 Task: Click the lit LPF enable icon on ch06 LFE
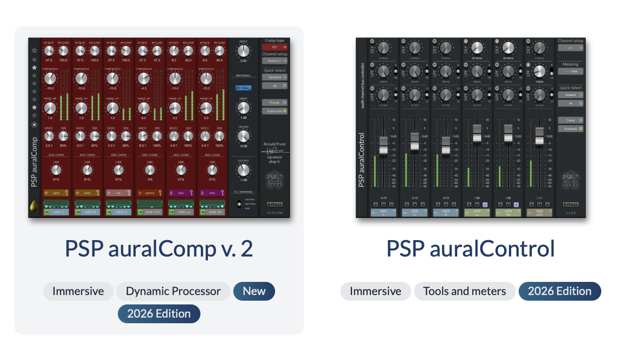pos(528,65)
